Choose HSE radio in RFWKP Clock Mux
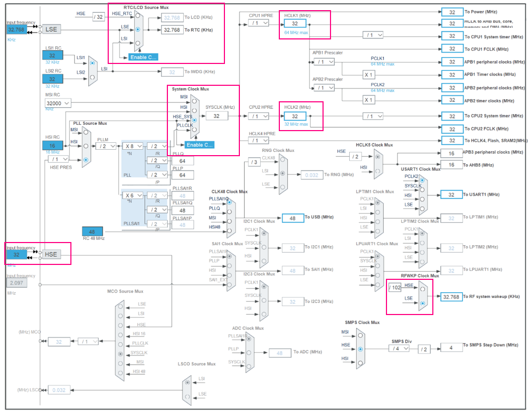532x411 pixels. click(x=422, y=289)
